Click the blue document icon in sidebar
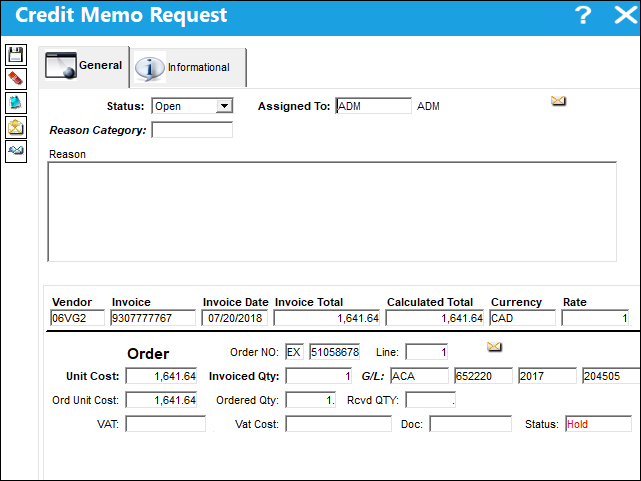 (16, 103)
